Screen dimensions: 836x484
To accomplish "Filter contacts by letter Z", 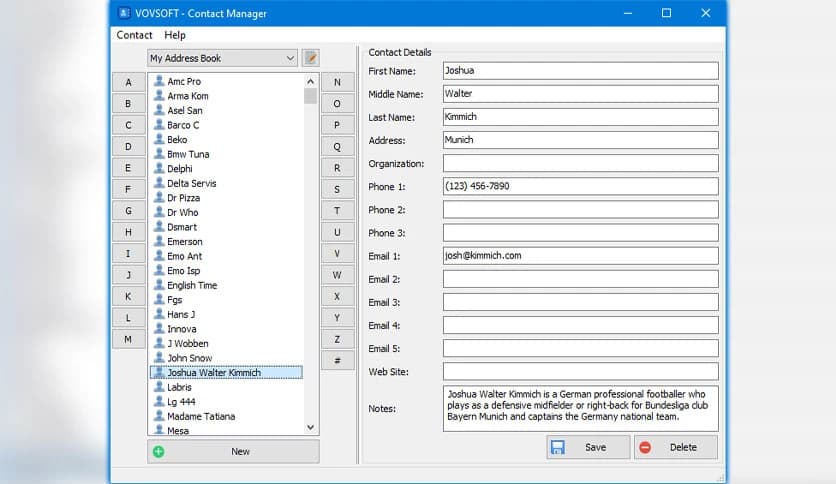I will (x=337, y=339).
